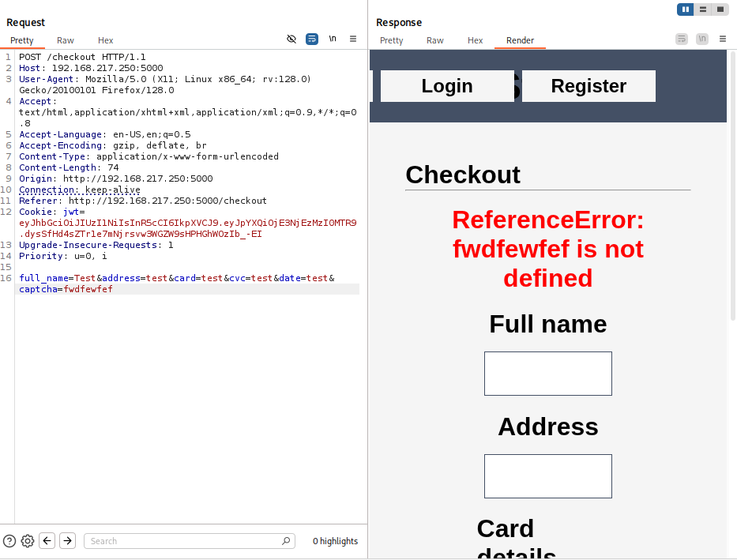Open help question mark icon
This screenshot has width=737, height=560.
click(x=9, y=541)
